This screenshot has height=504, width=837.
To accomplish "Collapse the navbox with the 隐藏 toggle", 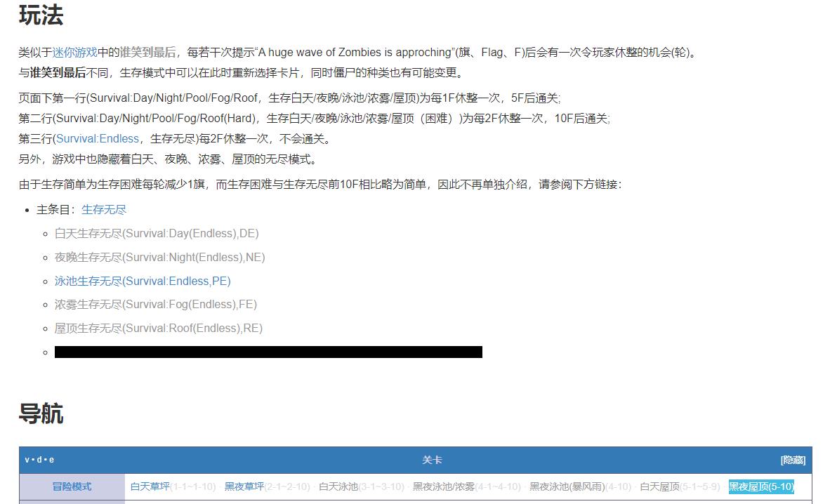I will tap(792, 460).
